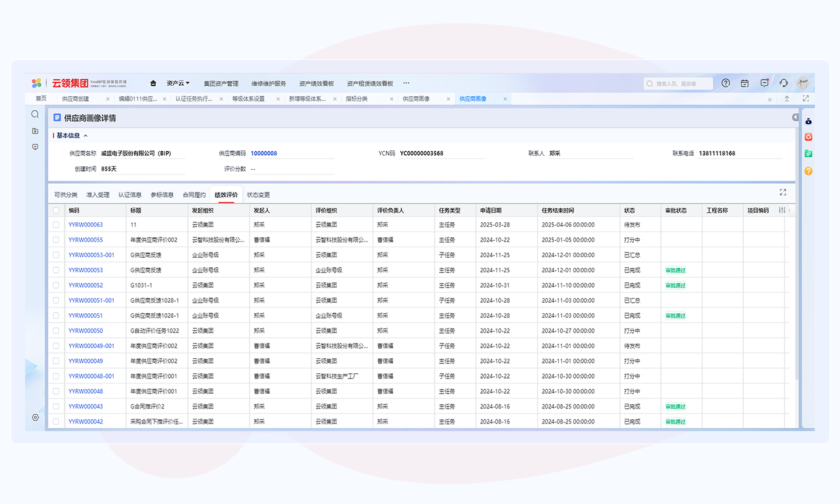Open the calendar icon in the header
This screenshot has height=504, width=840.
[x=745, y=83]
